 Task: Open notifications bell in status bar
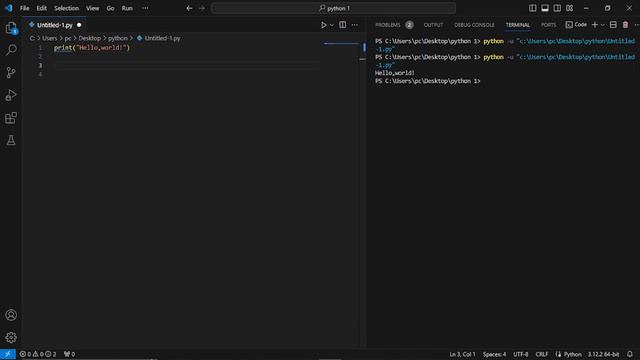[630, 354]
